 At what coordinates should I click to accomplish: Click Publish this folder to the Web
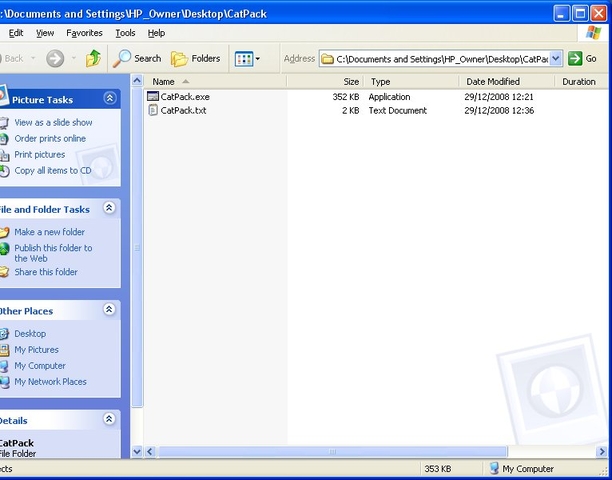point(53,253)
